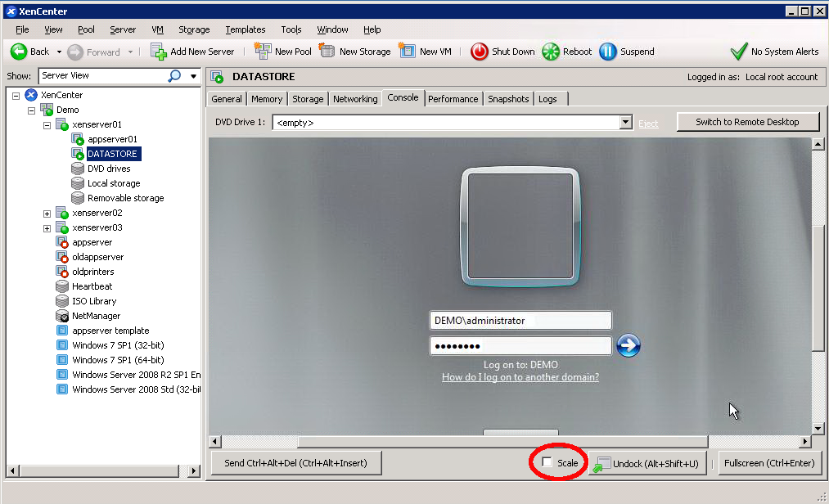Click the appserver01 running VM icon
Image resolution: width=829 pixels, height=504 pixels.
click(x=78, y=140)
